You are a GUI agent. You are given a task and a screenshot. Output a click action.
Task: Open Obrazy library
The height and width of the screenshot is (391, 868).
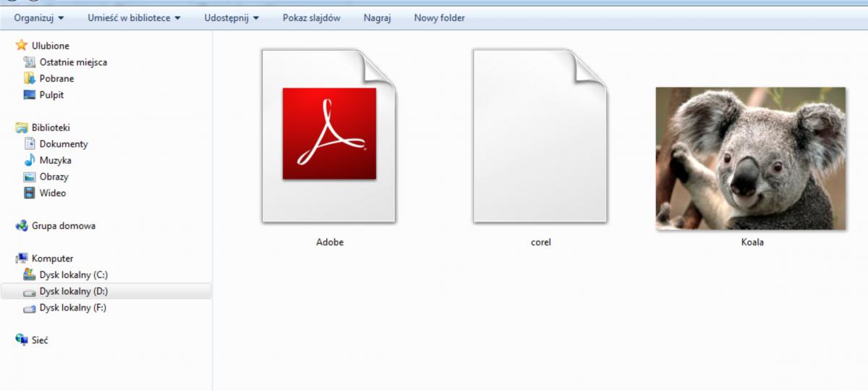point(54,177)
